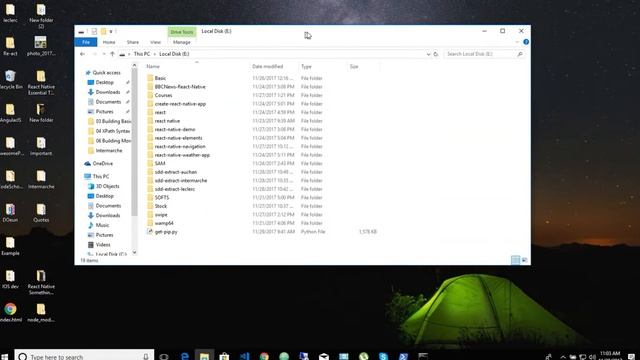Click the search magnifier icon in Explorer

click(520, 54)
